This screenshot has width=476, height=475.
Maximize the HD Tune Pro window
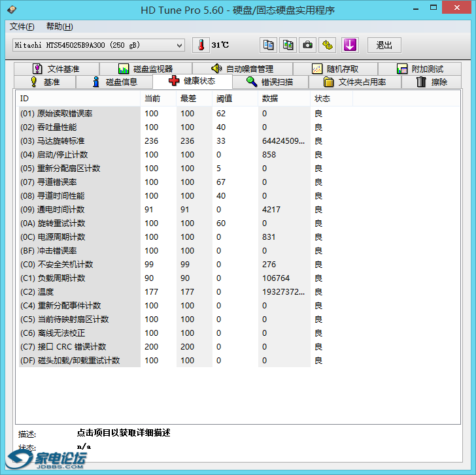click(433, 8)
